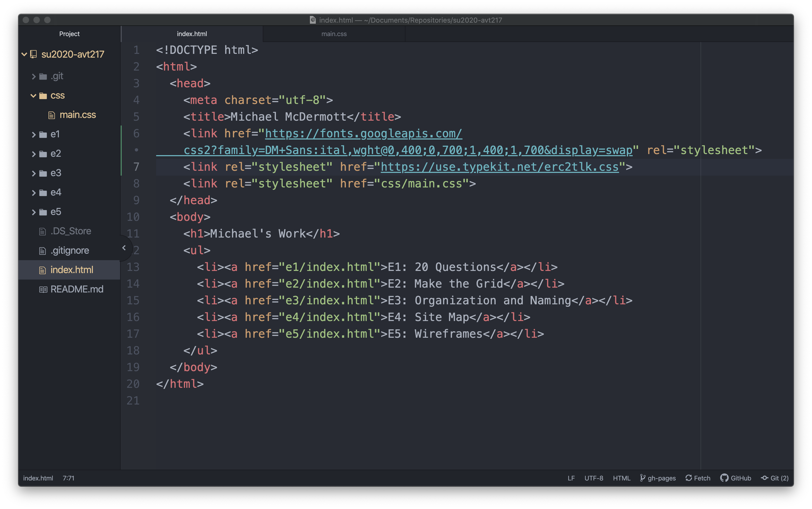Place cursor in the Michael McDermott title text

coord(288,117)
